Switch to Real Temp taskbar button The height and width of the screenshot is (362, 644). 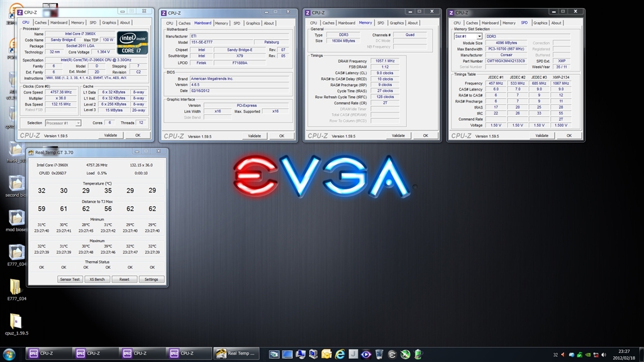point(236,354)
